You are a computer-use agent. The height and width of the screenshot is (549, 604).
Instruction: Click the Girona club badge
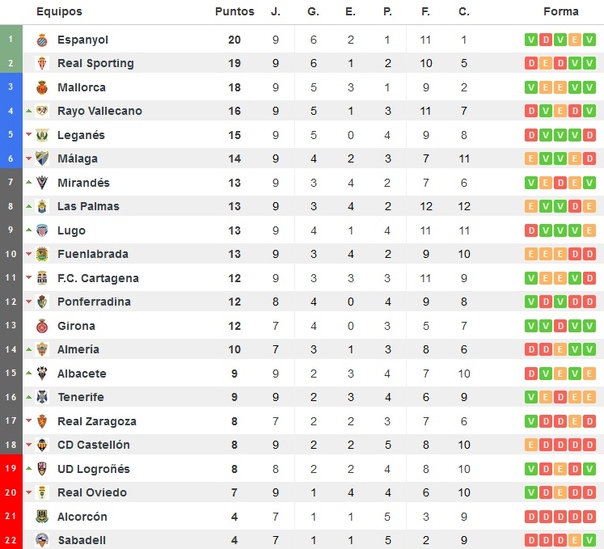click(42, 326)
